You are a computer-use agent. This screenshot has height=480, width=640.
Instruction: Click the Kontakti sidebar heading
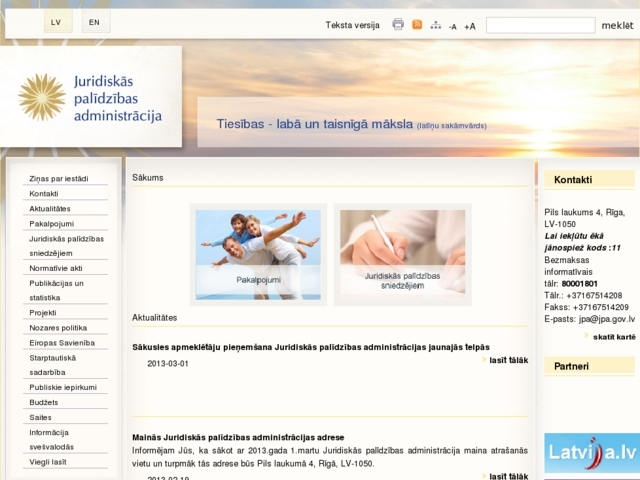[573, 180]
